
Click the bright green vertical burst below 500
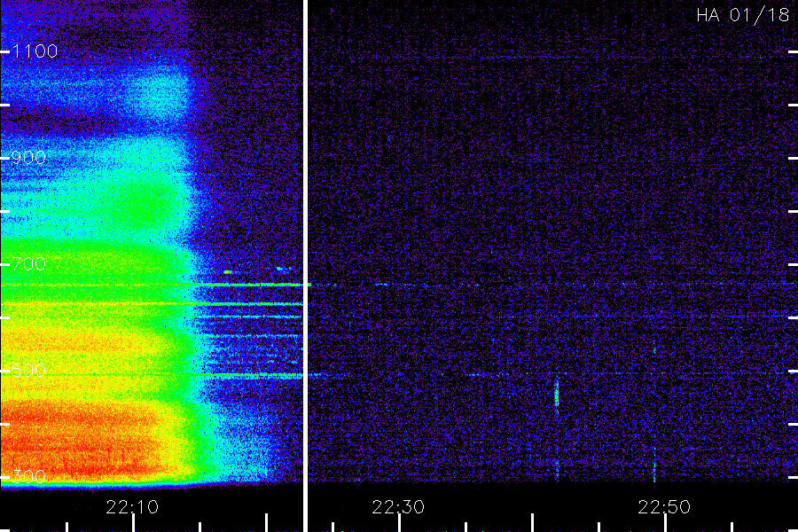(557, 393)
